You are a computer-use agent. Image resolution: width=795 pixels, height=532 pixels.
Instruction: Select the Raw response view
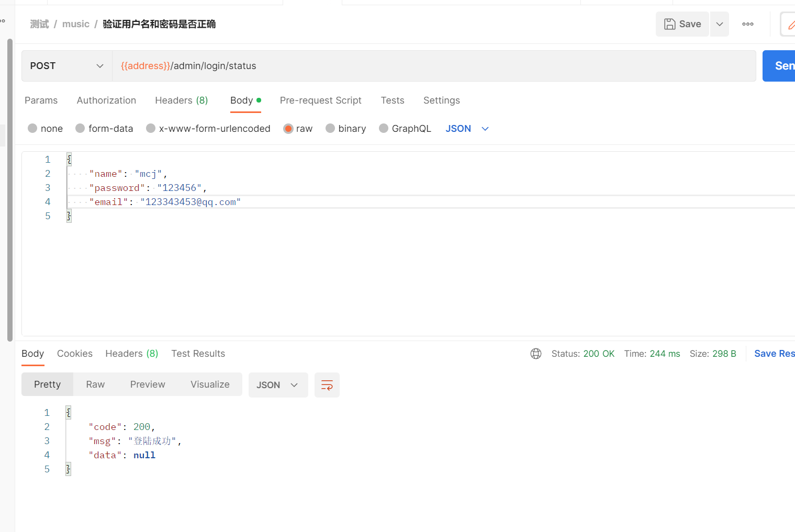(95, 384)
